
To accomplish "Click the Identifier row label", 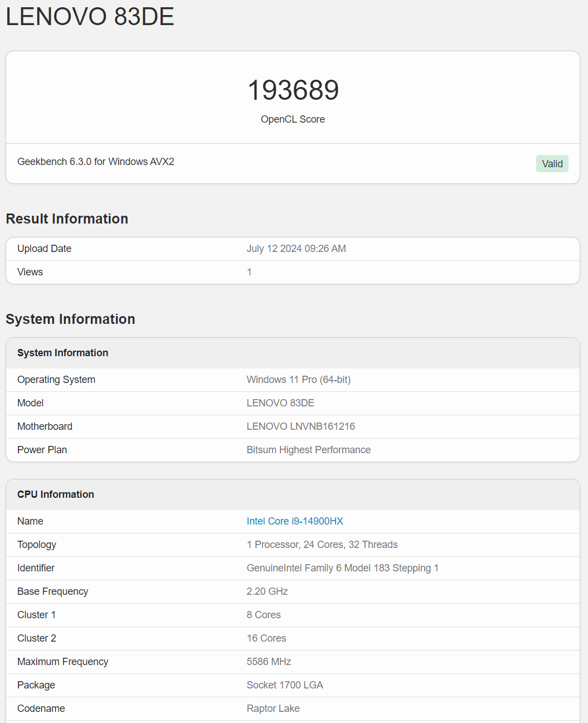I will pos(36,568).
